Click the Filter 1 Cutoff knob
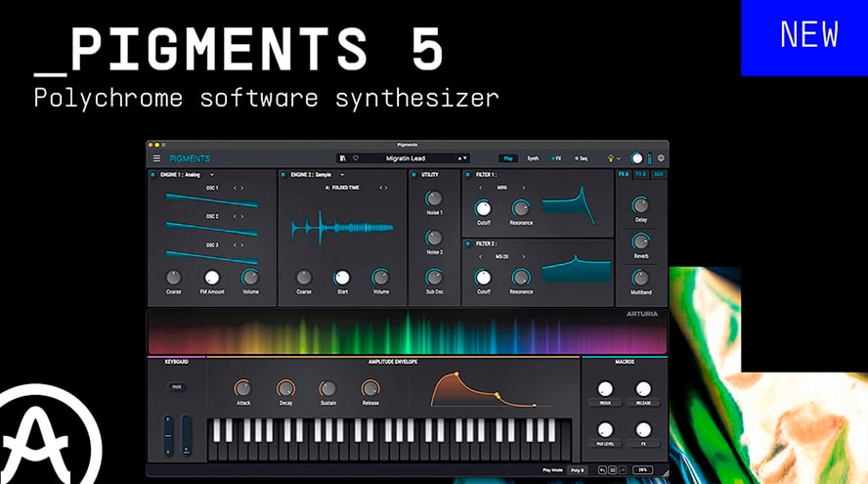 pos(483,209)
